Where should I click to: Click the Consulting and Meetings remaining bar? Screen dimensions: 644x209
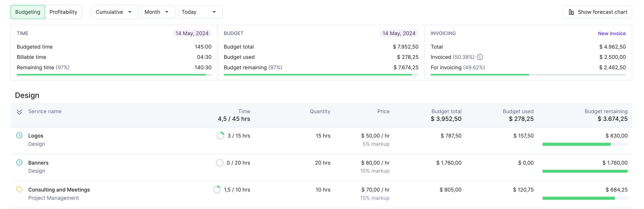point(585,198)
